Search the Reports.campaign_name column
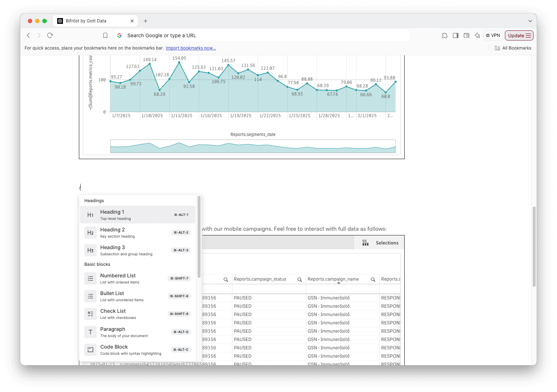The image size is (557, 392). point(373,280)
